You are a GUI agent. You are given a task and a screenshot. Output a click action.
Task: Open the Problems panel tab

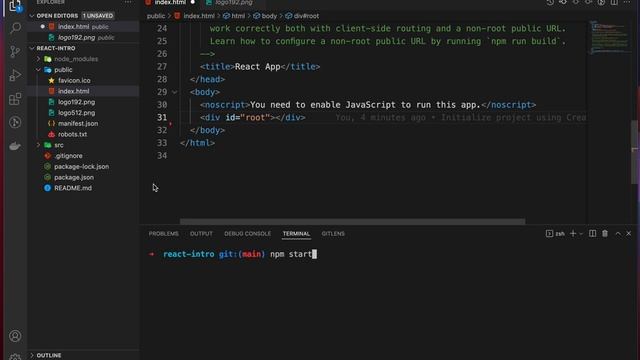tap(163, 233)
